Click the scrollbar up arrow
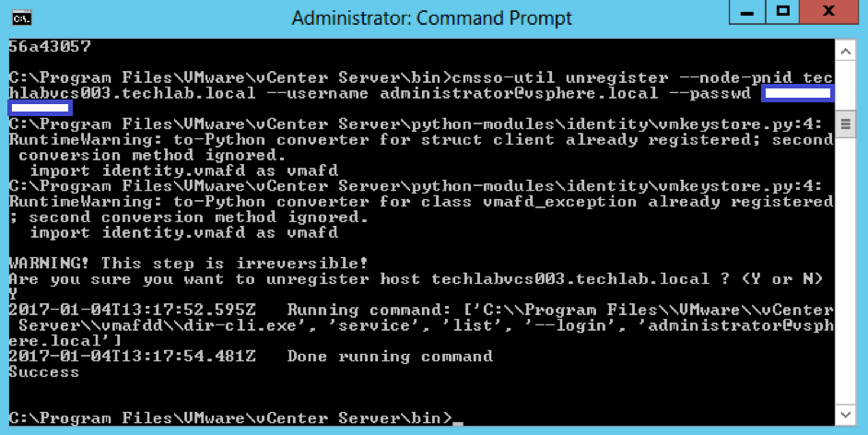Image resolution: width=868 pixels, height=435 pixels. pyautogui.click(x=845, y=52)
